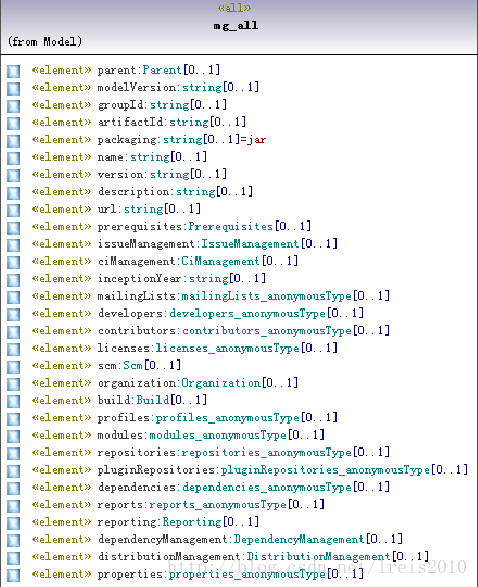Click the icon beside the dependencies element
Screen dimensions: 478x587
click(13, 489)
